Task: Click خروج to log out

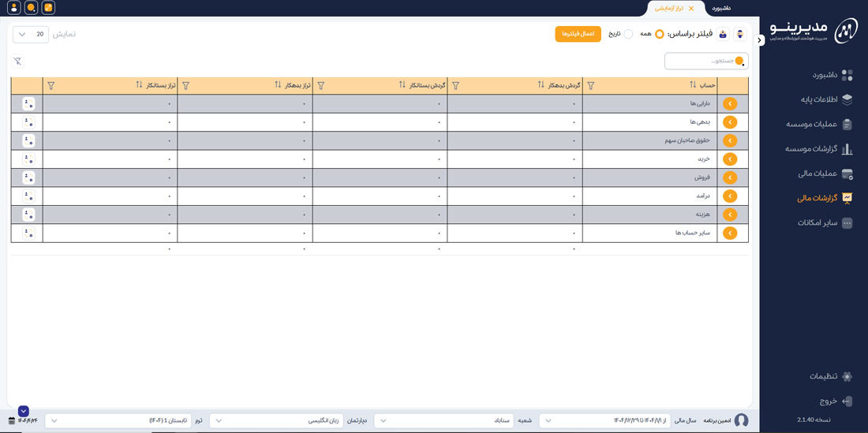Action: click(828, 401)
